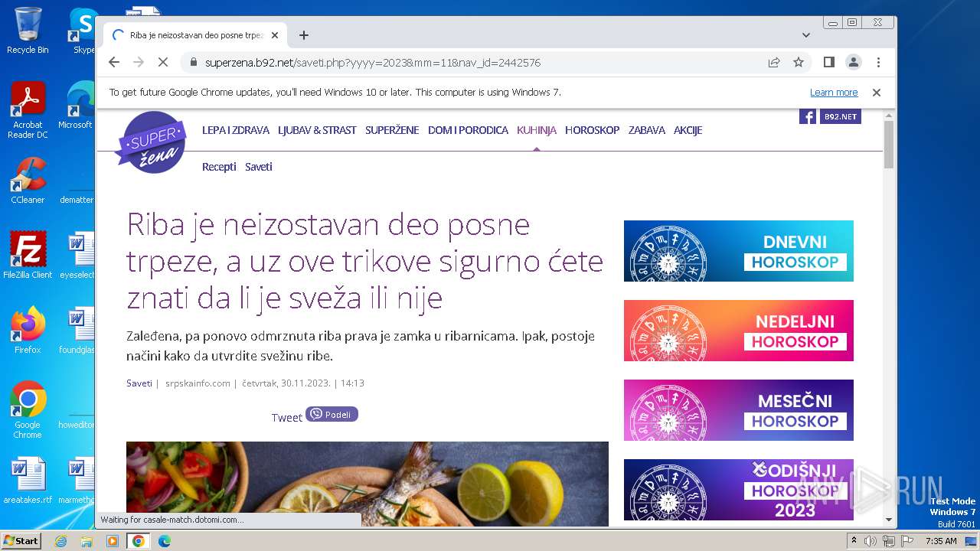Bookmark this page with the star icon
The height and width of the screenshot is (551, 980).
tap(799, 62)
